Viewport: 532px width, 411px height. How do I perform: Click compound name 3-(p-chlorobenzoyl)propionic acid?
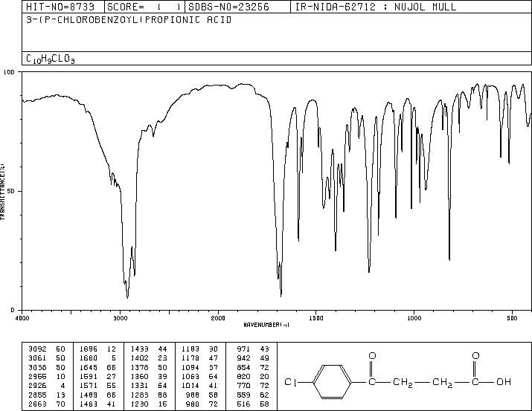click(x=129, y=20)
